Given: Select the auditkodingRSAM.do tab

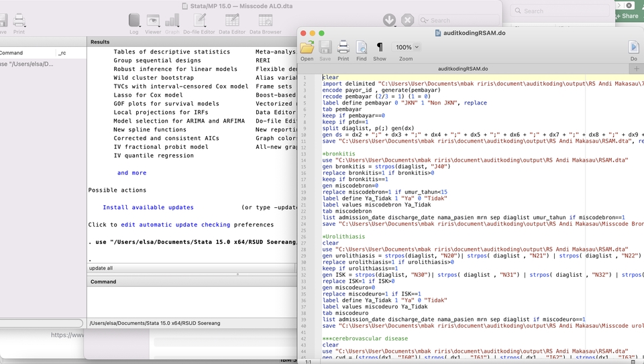Looking at the screenshot, I should pos(463,68).
